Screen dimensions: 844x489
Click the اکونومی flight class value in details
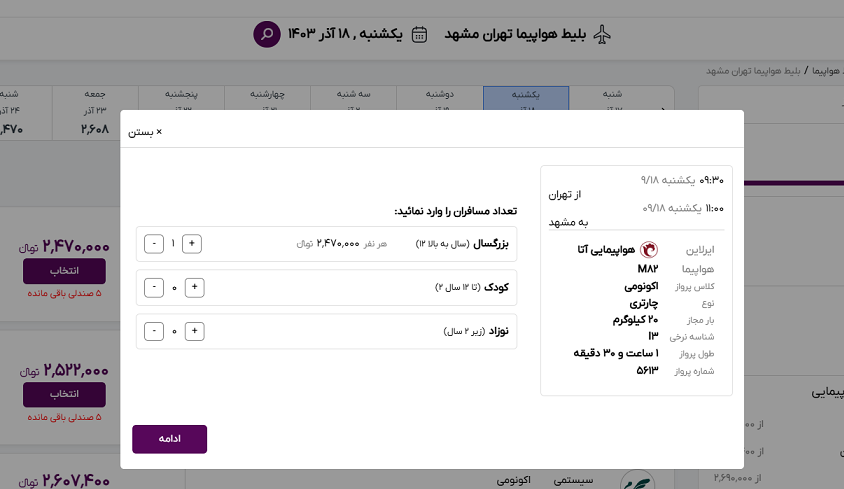tap(641, 287)
